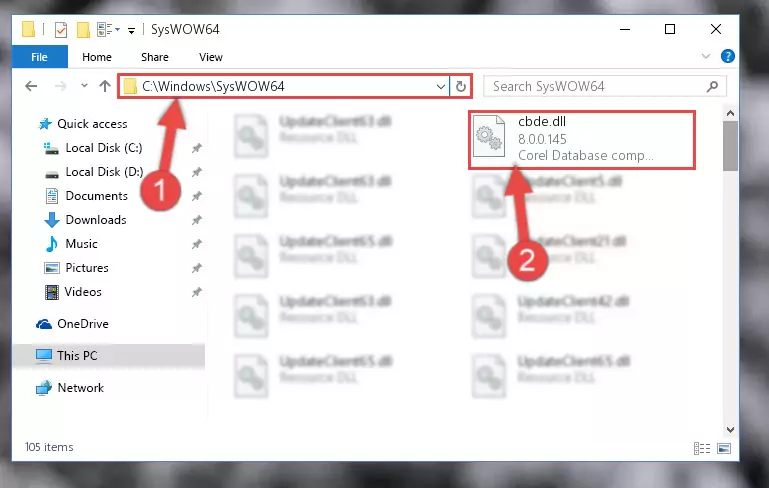Open the File menu
769x488 pixels.
click(x=39, y=57)
